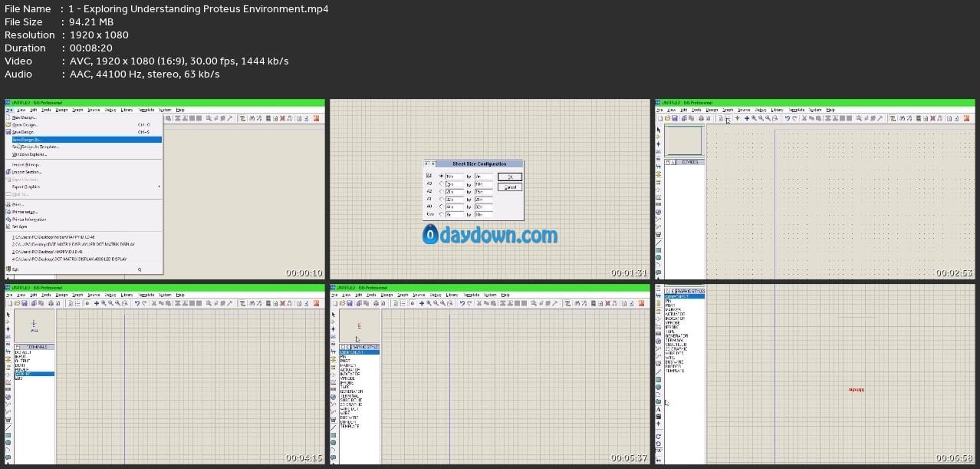Click the Redo arrow in the 00:05:37 frame
Viewport: 980px width, 469px height.
[x=469, y=303]
